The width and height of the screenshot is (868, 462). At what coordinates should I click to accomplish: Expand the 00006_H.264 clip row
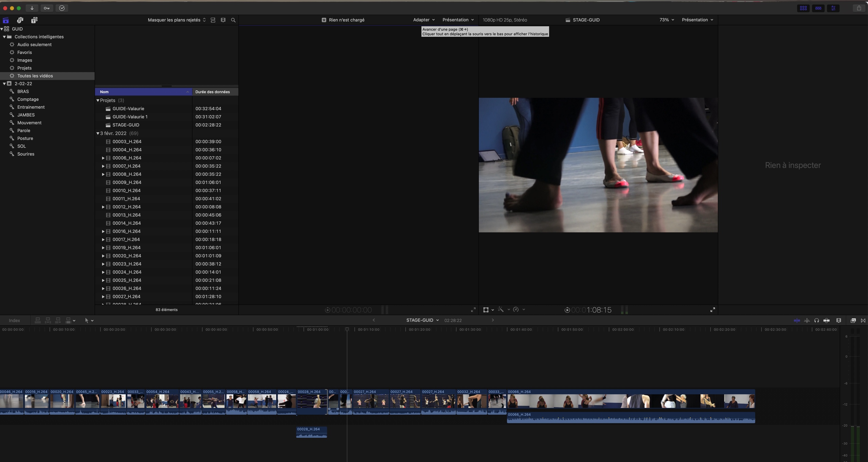pyautogui.click(x=103, y=158)
